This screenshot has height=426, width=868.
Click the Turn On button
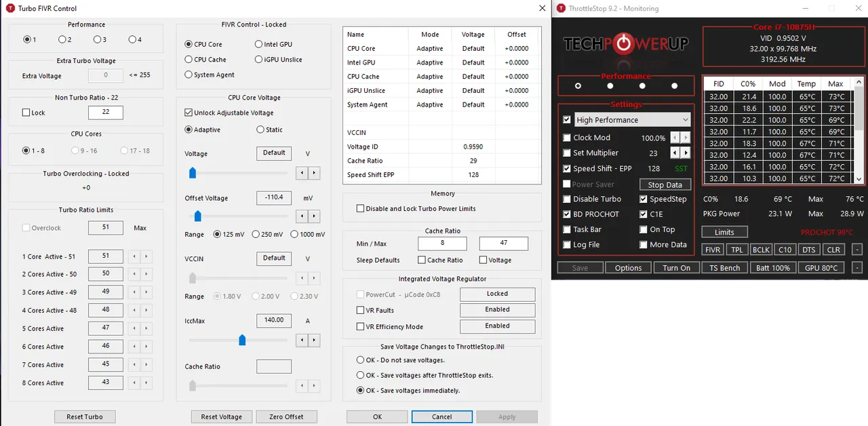tap(676, 268)
